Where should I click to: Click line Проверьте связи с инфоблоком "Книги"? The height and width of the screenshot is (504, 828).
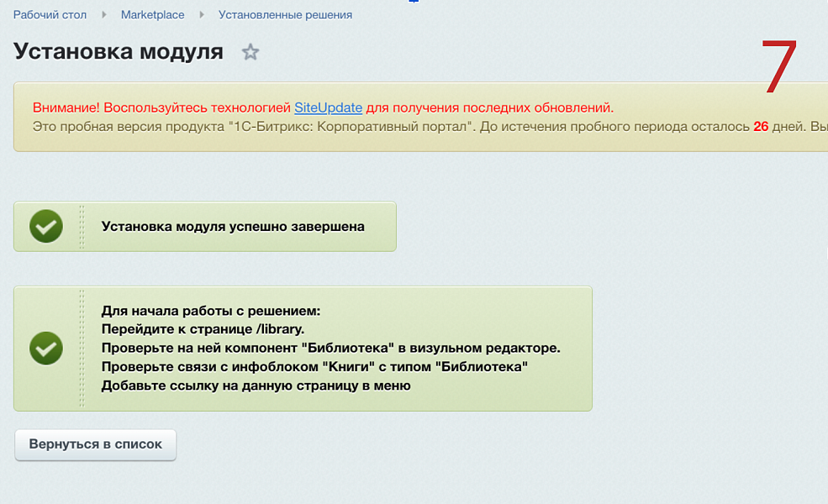tap(314, 367)
